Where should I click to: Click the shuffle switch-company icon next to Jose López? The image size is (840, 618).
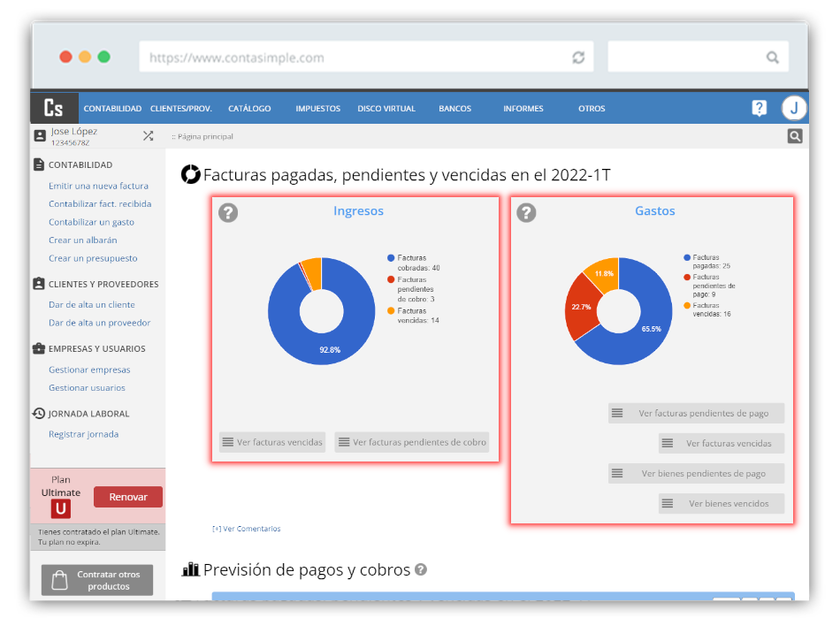coord(149,136)
